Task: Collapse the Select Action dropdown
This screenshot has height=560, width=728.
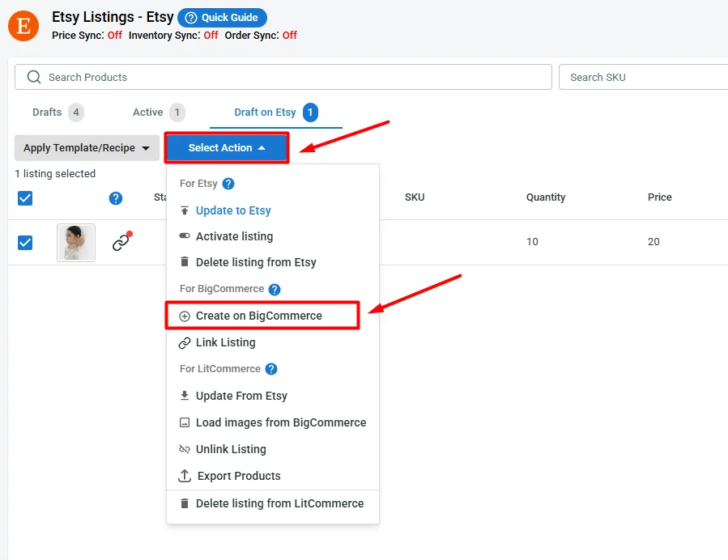Action: click(227, 147)
